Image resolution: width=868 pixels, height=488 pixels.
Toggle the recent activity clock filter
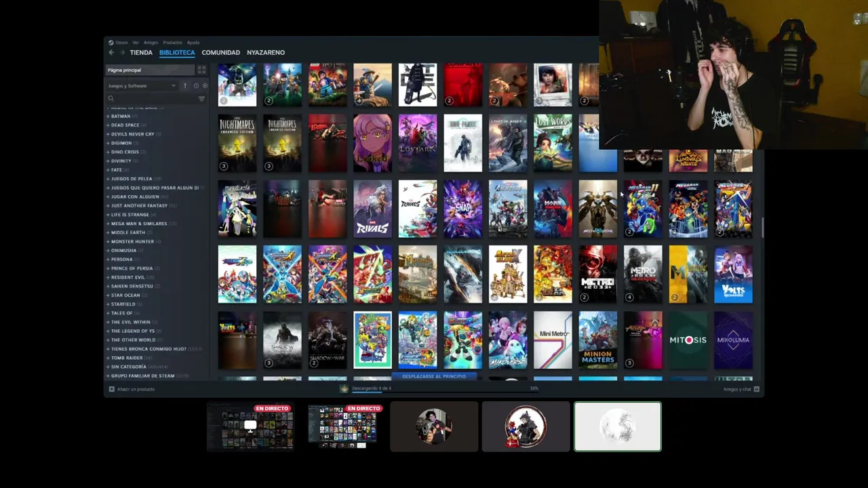pos(196,85)
